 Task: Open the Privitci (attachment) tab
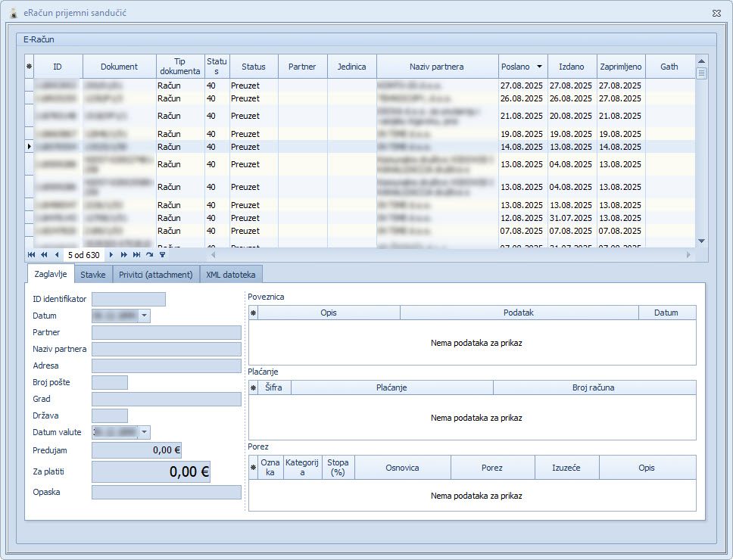[156, 275]
